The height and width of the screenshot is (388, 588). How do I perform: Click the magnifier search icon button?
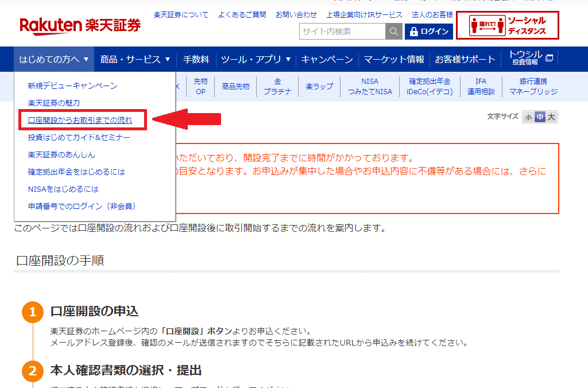394,32
